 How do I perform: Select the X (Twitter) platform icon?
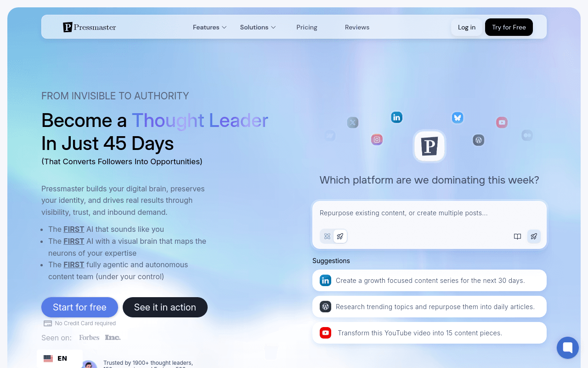tap(353, 122)
